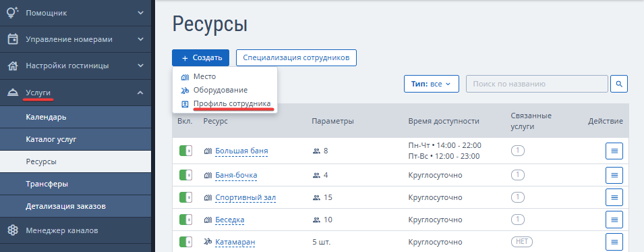
Task: Click capacity people icon in Спортивный зал row
Action: pos(316,198)
